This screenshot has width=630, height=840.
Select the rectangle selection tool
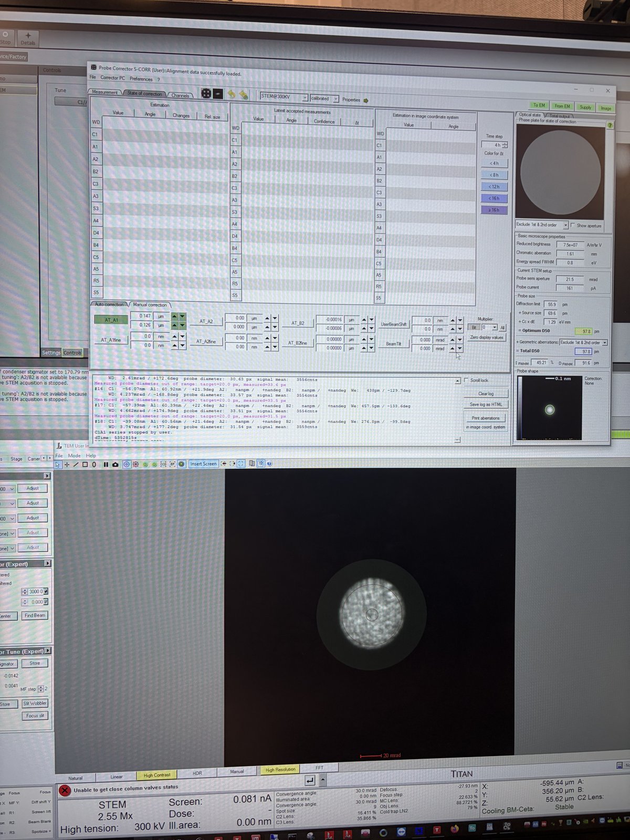tap(85, 465)
